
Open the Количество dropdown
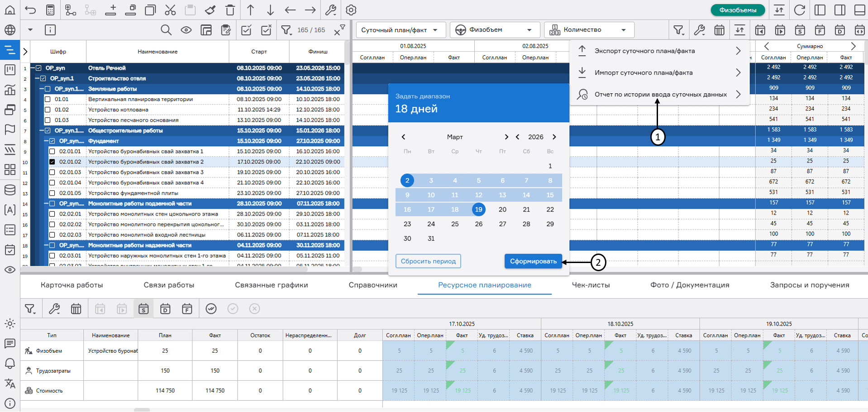589,30
